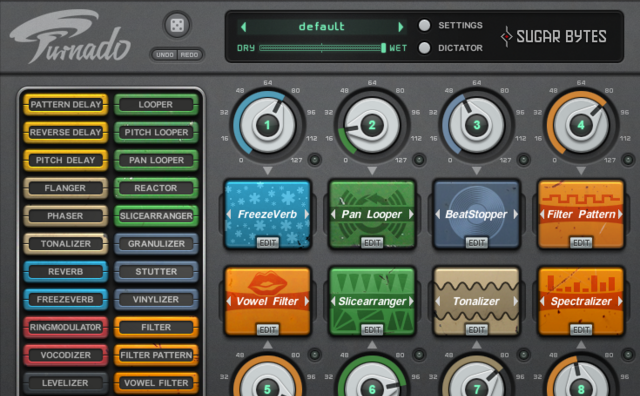Choose FLANGER from effect list
The image size is (640, 396).
point(66,188)
